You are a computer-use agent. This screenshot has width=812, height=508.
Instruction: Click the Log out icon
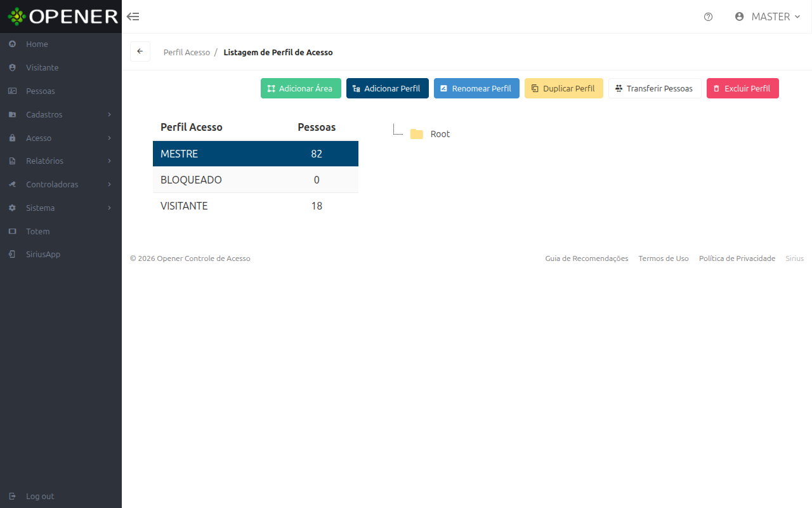13,497
